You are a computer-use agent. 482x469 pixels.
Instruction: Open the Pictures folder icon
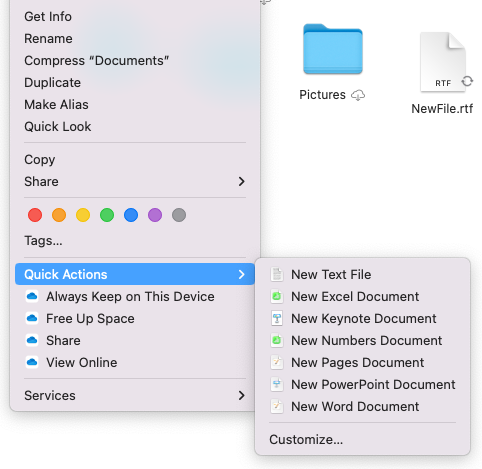tap(333, 49)
